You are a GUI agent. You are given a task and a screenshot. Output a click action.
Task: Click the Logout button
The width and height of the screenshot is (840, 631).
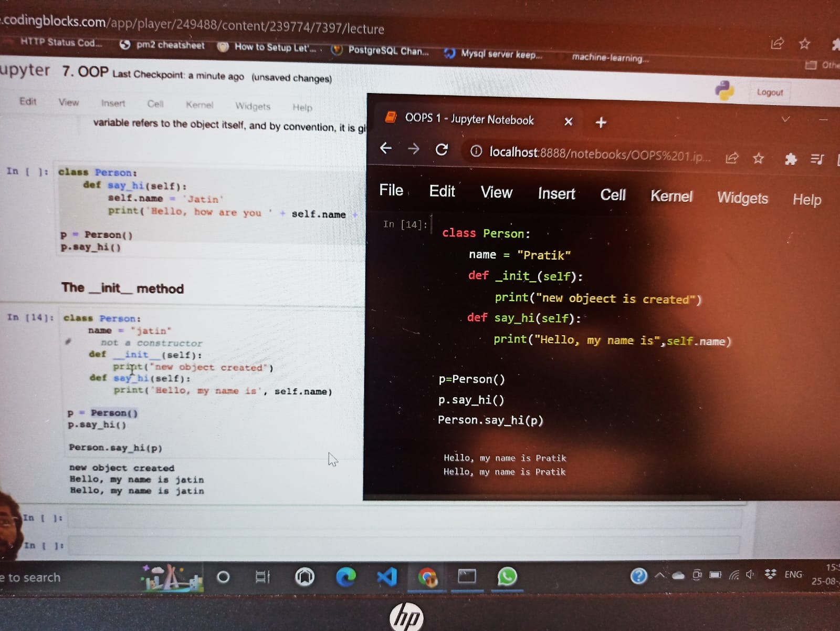tap(769, 92)
